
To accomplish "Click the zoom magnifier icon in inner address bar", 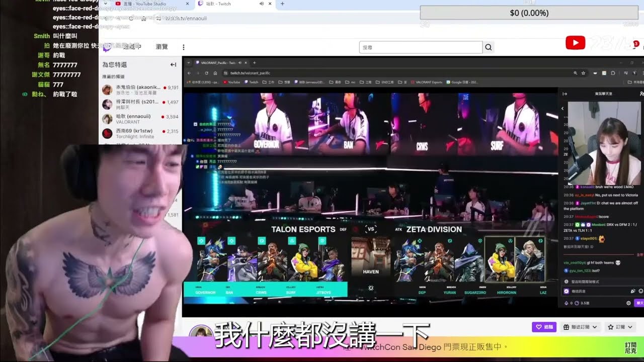I will [x=575, y=73].
